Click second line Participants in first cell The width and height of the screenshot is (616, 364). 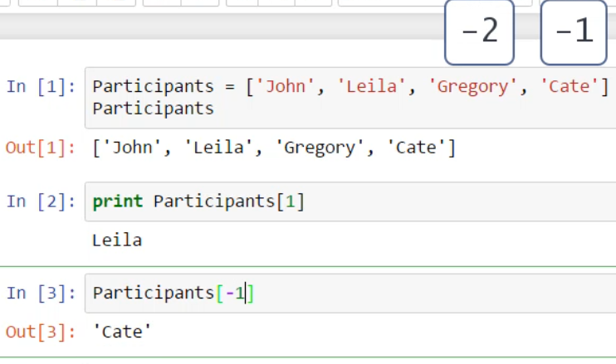(x=153, y=109)
